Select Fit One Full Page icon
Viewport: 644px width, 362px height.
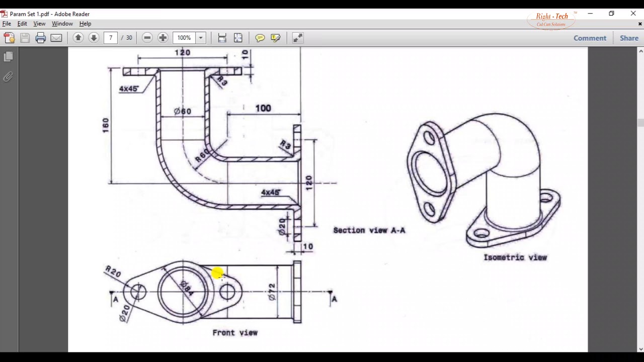(238, 38)
